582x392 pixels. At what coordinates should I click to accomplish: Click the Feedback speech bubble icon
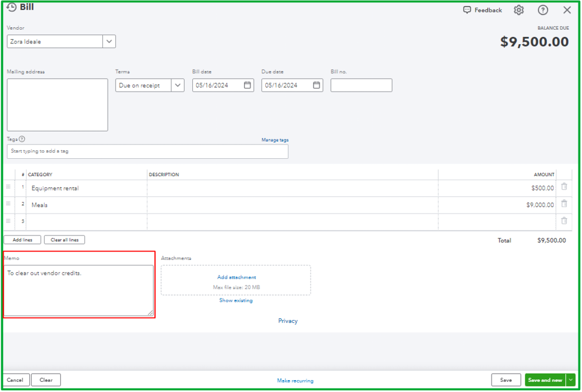[467, 10]
